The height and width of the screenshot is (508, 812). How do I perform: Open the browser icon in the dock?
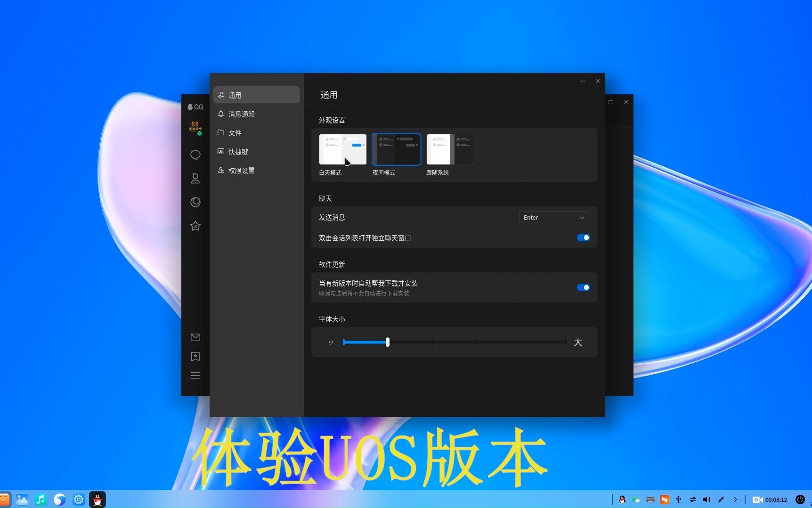coord(60,500)
